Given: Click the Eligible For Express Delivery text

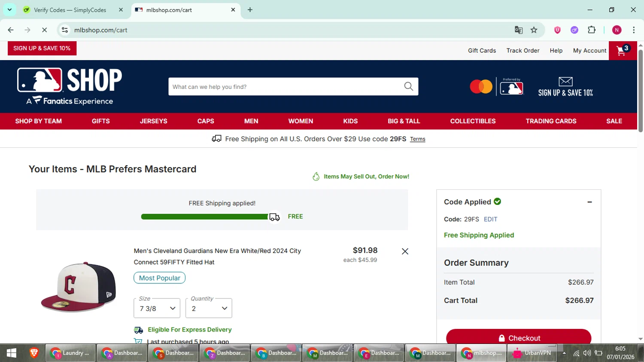Looking at the screenshot, I should (190, 330).
